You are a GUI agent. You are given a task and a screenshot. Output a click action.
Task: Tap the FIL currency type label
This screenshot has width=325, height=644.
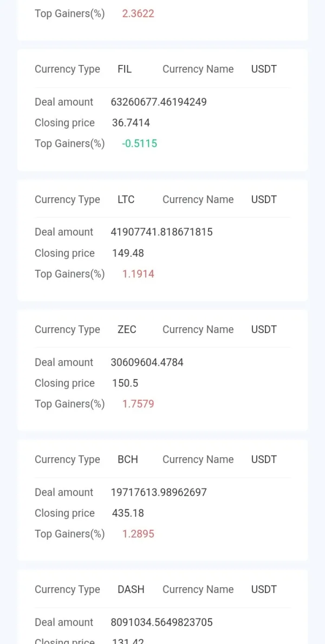[125, 69]
